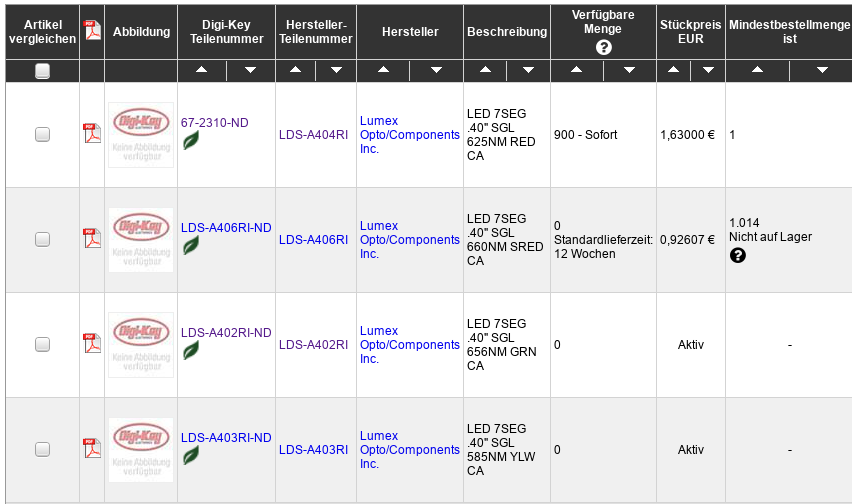Screen dimensions: 852x504
Task: Click the product thumbnail for LDS-A402RI-ND
Action: [140, 344]
